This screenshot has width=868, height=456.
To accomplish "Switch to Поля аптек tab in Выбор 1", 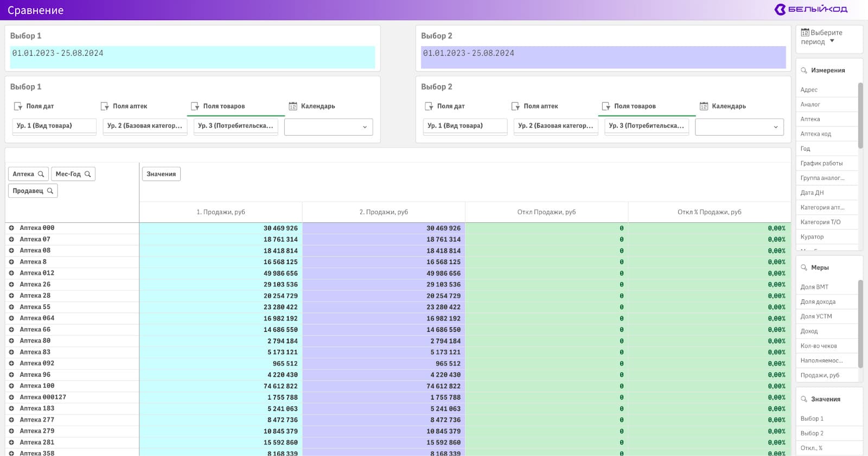I will [x=124, y=106].
